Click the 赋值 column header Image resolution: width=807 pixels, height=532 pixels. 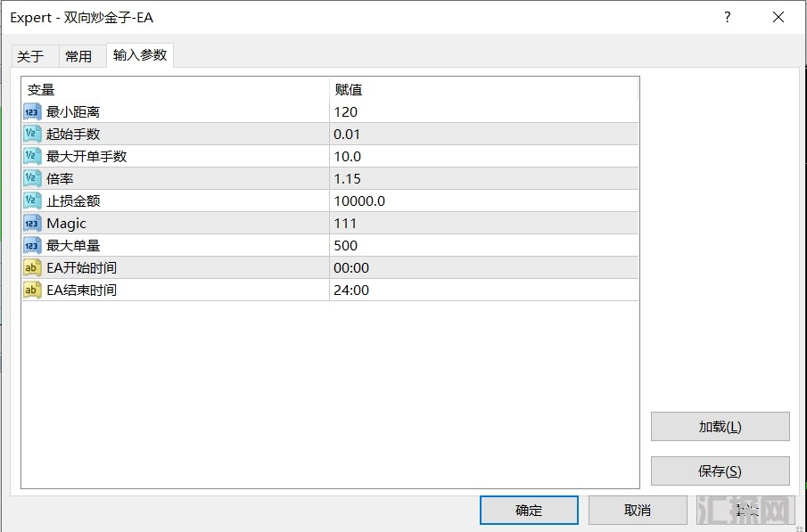tap(349, 89)
